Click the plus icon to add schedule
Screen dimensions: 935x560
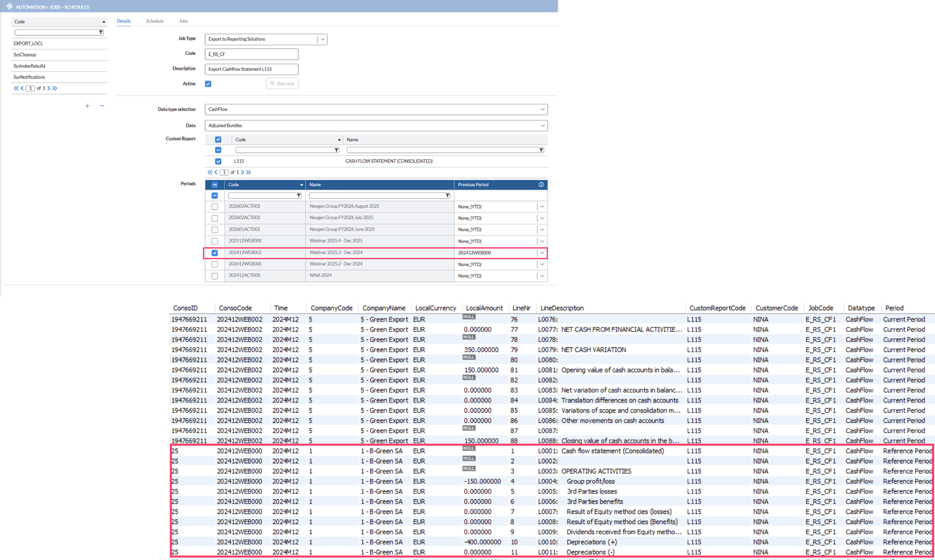[x=87, y=106]
